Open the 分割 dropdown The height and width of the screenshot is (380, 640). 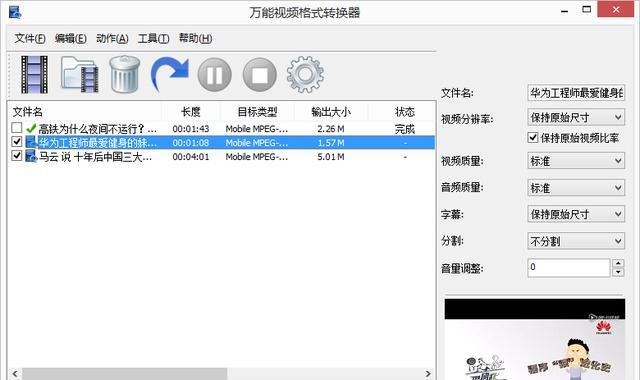click(576, 241)
